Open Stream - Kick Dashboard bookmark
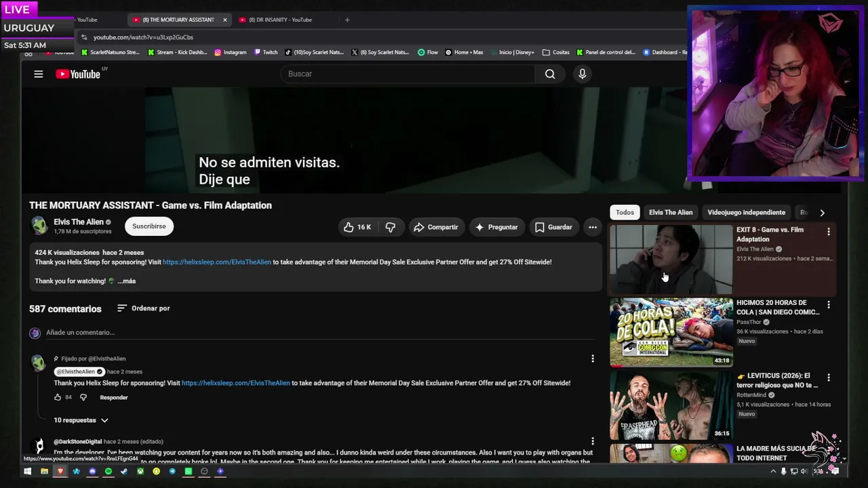This screenshot has height=488, width=868. [x=177, y=52]
